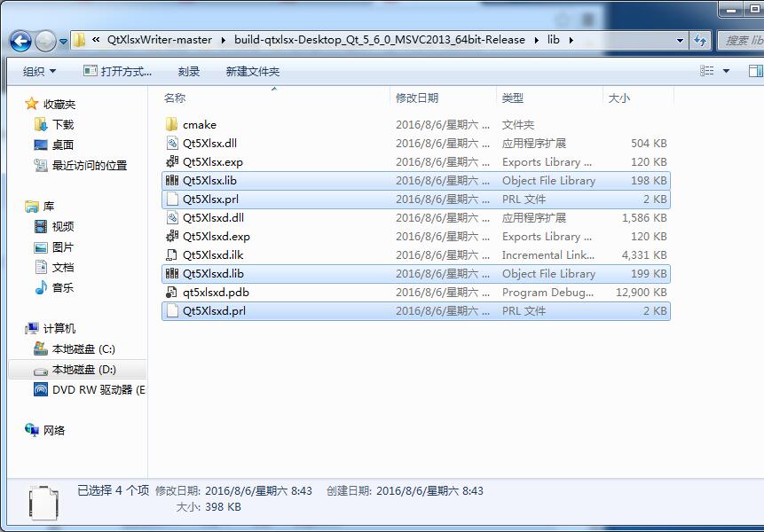Open the 视频 library
Viewport: 764px width, 532px height.
pyautogui.click(x=63, y=227)
